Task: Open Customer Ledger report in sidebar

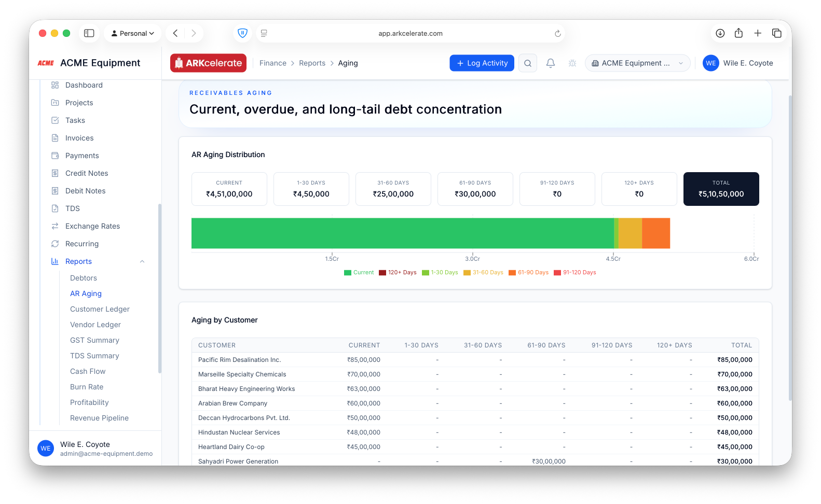Action: point(100,309)
